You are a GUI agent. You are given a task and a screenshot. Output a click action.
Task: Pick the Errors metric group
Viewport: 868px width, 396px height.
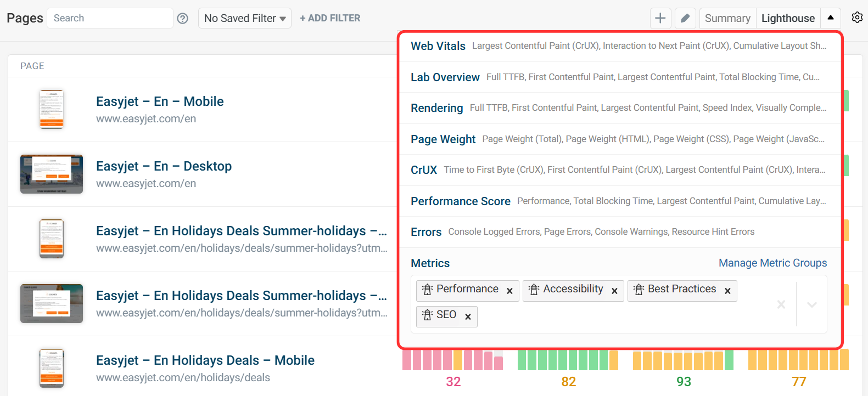[x=620, y=232]
